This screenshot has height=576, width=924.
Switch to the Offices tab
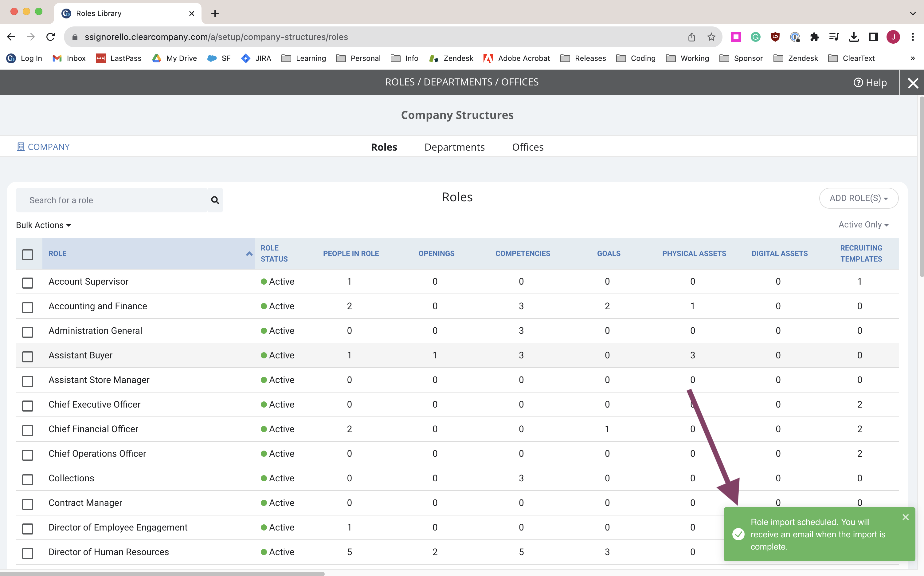(x=528, y=147)
